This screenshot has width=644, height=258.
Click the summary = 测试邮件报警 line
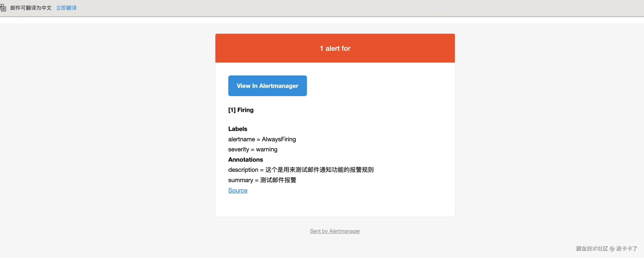tap(262, 180)
